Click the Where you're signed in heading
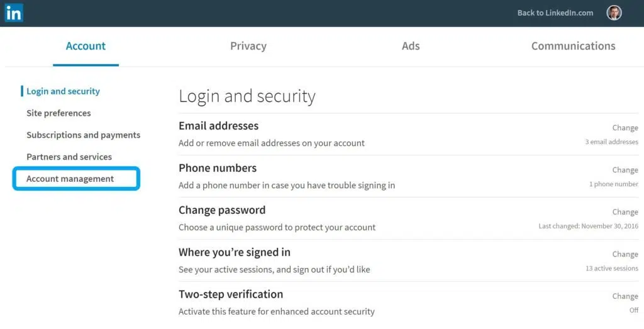 pyautogui.click(x=235, y=252)
